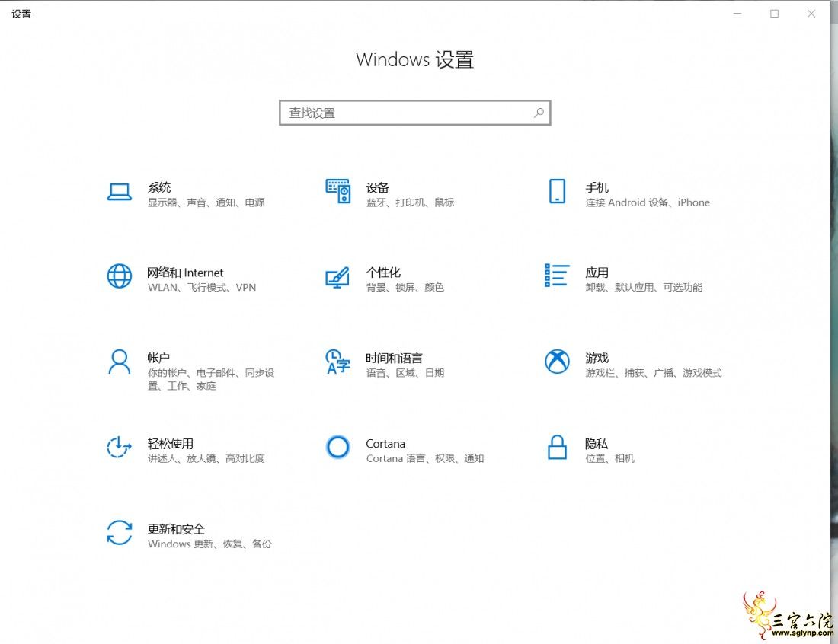Open the 手机 phone icon
The width and height of the screenshot is (838, 644).
(x=557, y=191)
